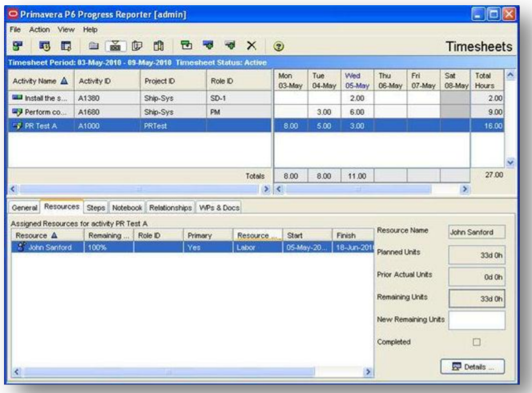Click the Mon 03-May 8.00 cell for PR Test A
Image resolution: width=532 pixels, height=393 pixels.
coord(291,126)
